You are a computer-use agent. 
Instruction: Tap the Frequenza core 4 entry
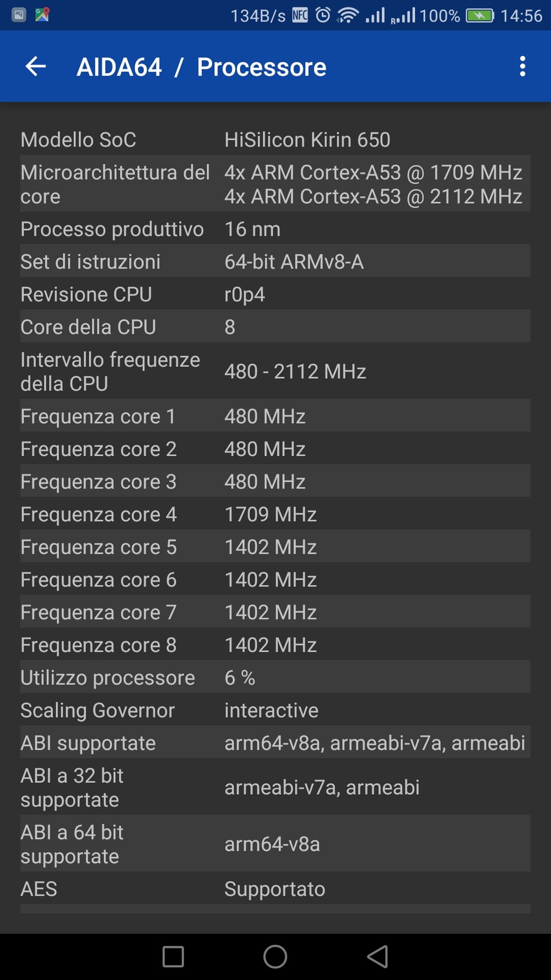pos(275,514)
